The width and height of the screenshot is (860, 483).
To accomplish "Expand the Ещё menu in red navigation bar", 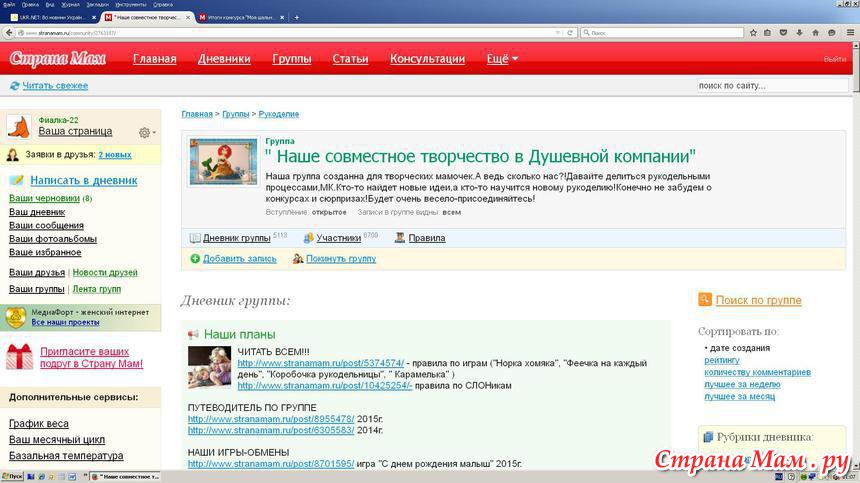I will pos(502,59).
